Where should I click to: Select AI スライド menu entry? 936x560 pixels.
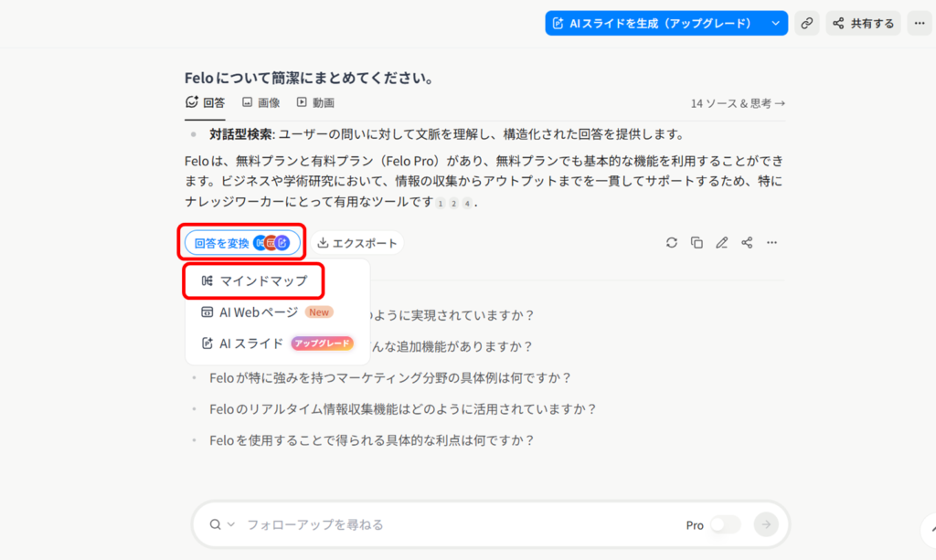coord(251,343)
